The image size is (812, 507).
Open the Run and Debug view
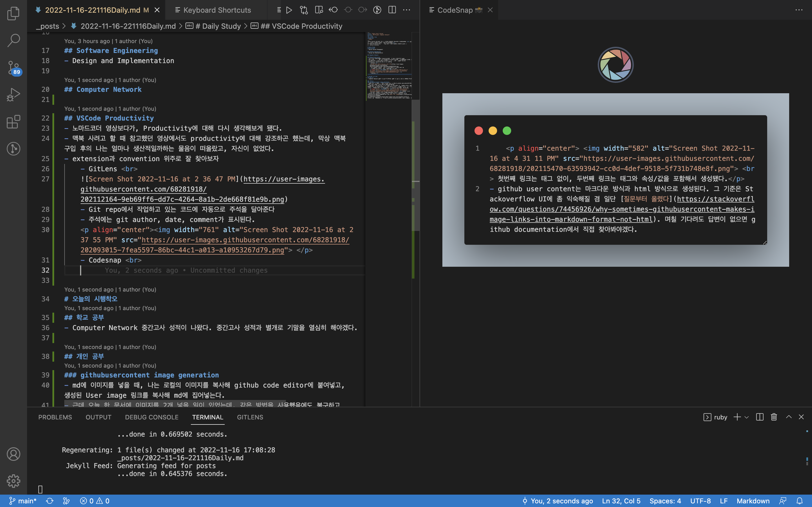point(14,95)
